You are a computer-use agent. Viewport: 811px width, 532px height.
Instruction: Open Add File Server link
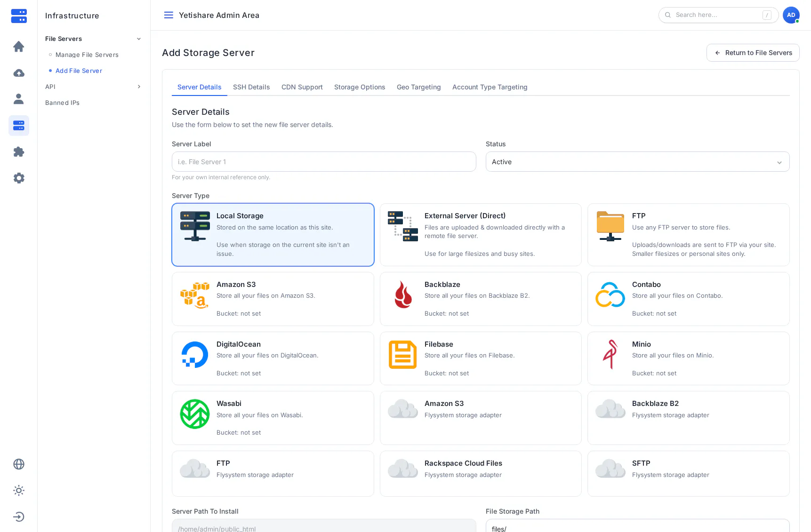(x=79, y=71)
